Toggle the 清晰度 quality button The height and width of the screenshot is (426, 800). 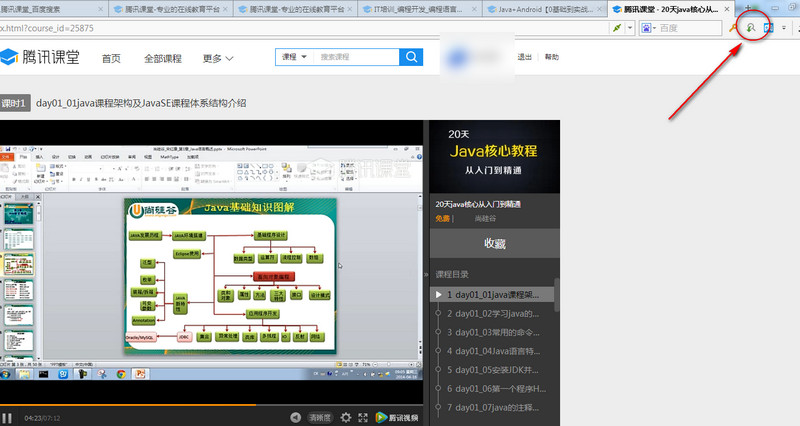pyautogui.click(x=320, y=417)
